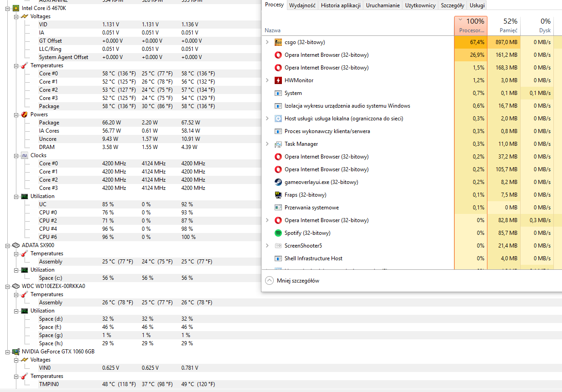Screen dimensions: 562x392
Task: Click the Fraps process icon
Action: point(278,195)
